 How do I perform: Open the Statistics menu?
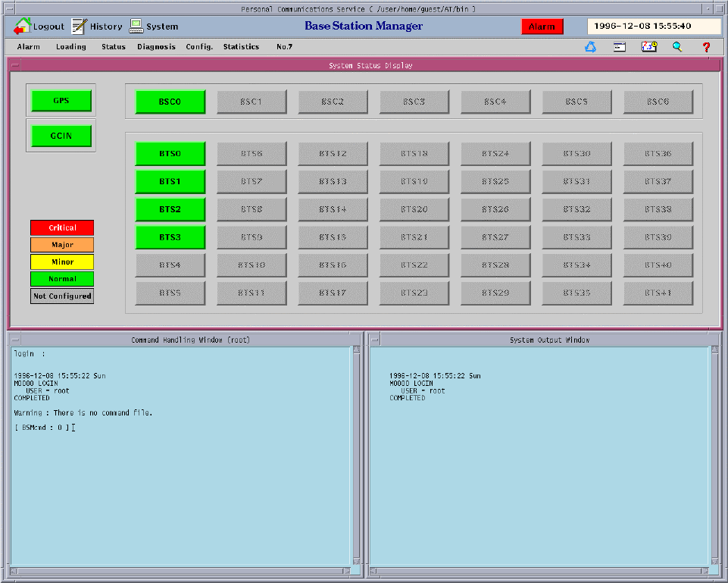pos(241,46)
